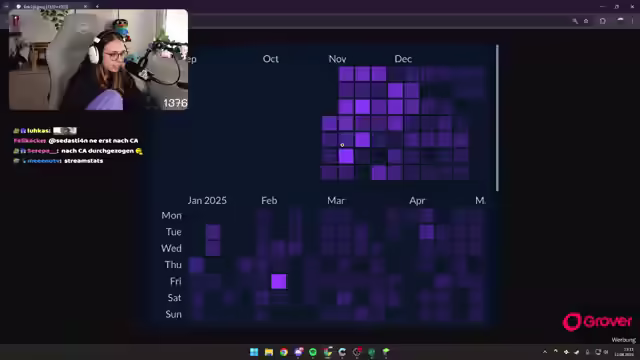Click the '1376' viewer count
Screen dimensions: 640x360
pos(175,103)
